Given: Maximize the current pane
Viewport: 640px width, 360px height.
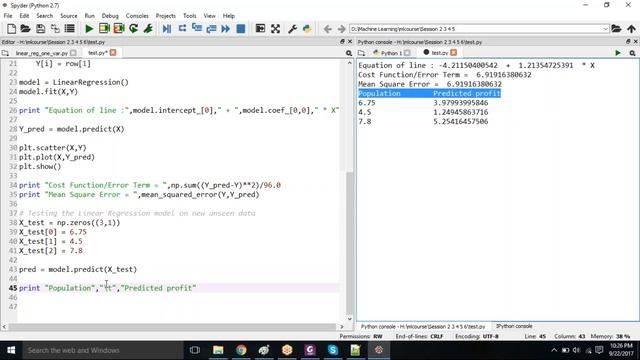Looking at the screenshot, I should (x=260, y=29).
